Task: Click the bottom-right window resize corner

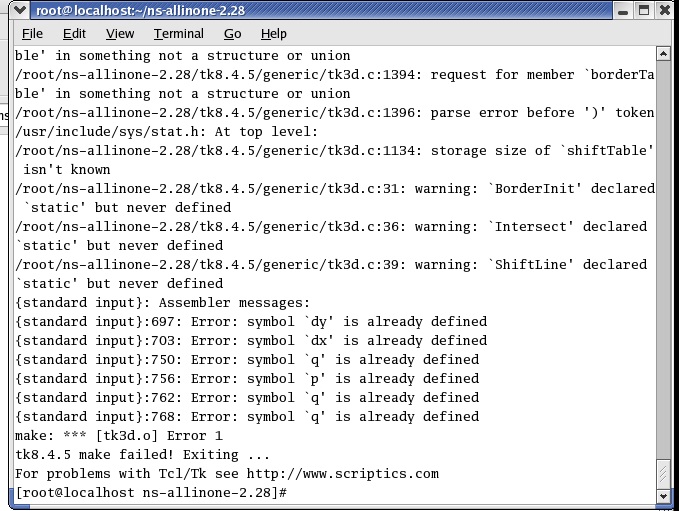Action: coord(672,505)
